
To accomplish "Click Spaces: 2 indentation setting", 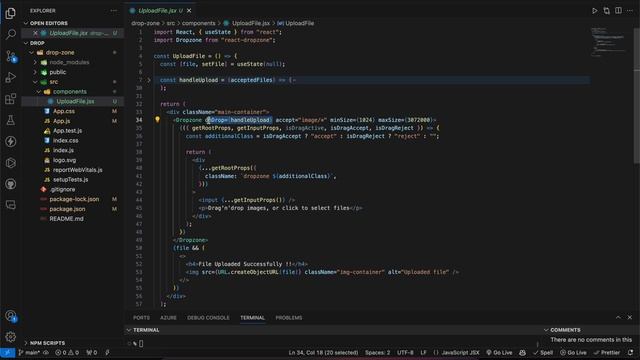I will tap(377, 352).
